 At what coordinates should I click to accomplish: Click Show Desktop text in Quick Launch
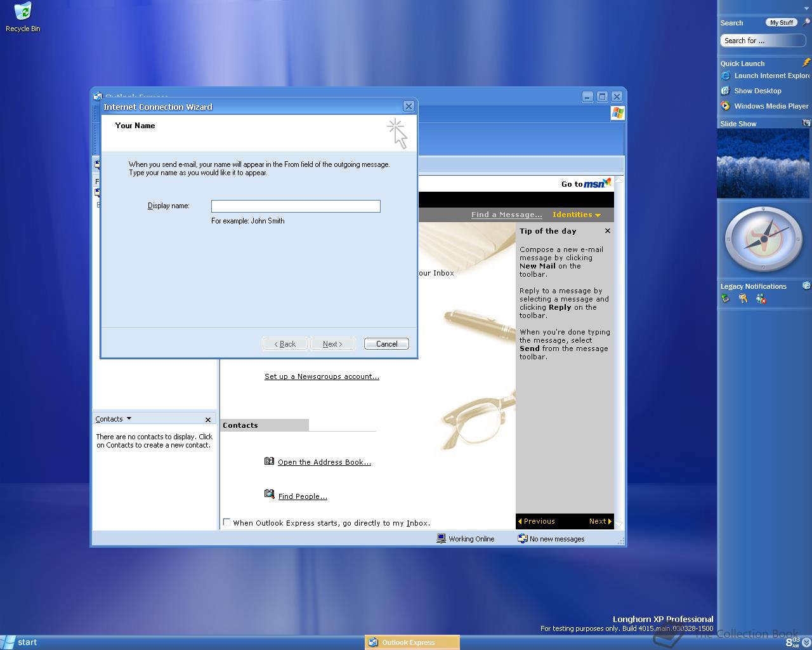pos(757,91)
